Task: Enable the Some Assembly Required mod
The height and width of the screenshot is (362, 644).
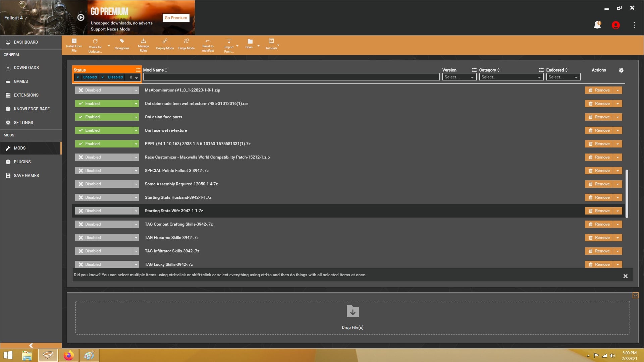Action: click(104, 184)
